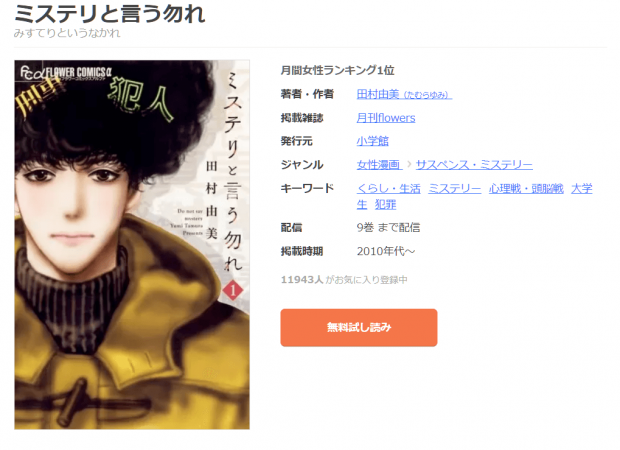Viewport: 620px width, 450px height.
Task: Open author link 田村由美
Action: coord(404,94)
